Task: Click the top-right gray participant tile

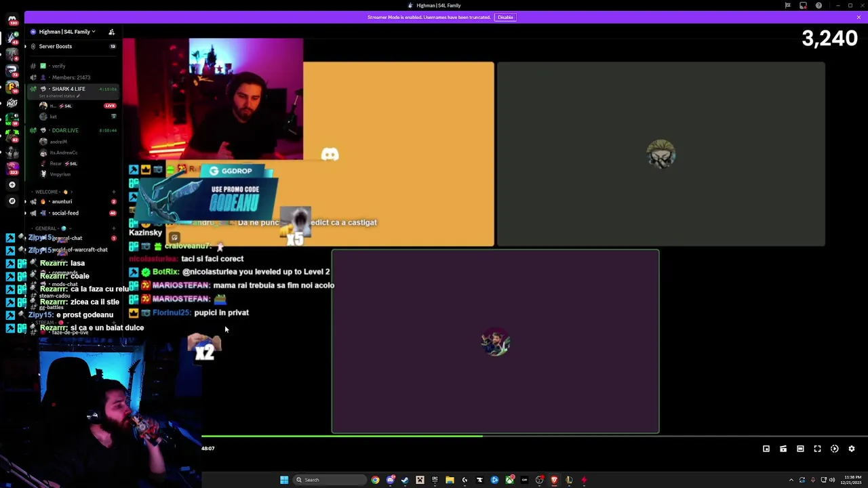Action: pyautogui.click(x=661, y=154)
